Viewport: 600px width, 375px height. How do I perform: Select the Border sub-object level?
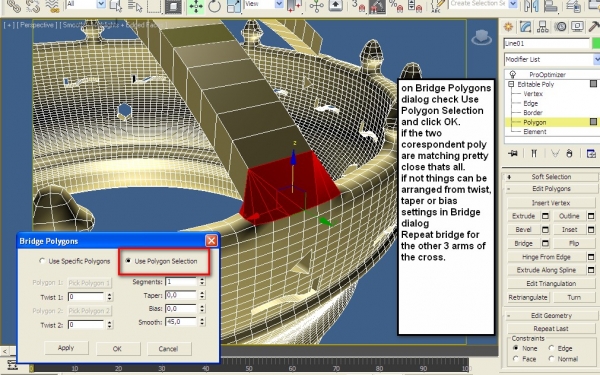coord(533,113)
